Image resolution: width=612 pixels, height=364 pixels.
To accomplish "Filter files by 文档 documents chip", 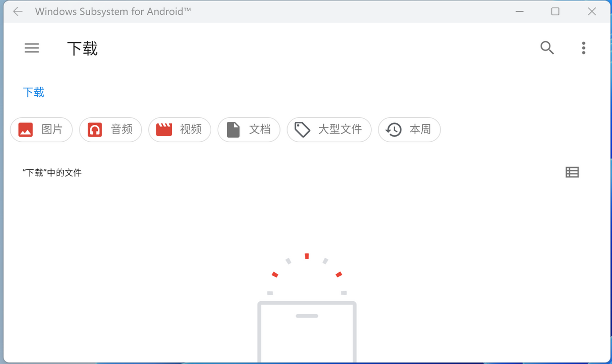I will click(249, 129).
